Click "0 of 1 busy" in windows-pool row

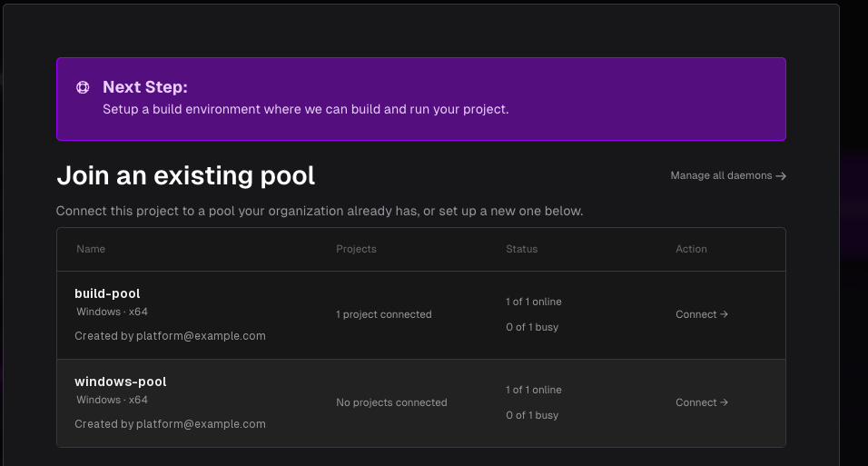pyautogui.click(x=532, y=415)
